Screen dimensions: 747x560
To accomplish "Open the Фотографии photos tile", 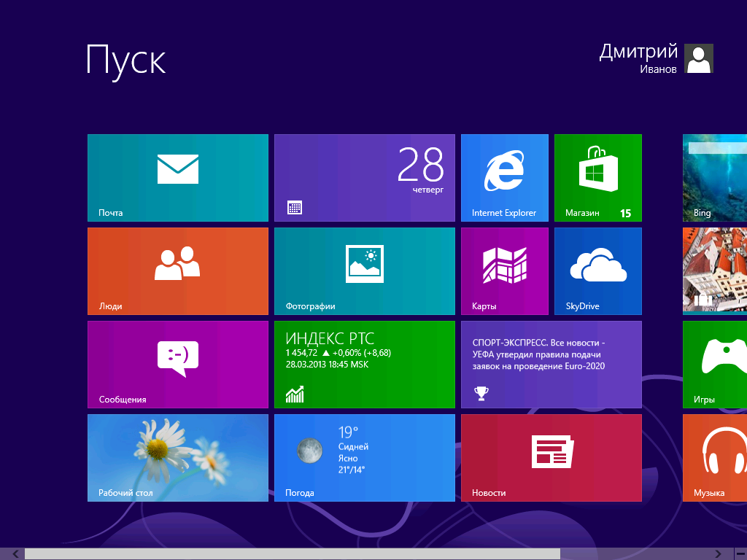I will pos(365,271).
